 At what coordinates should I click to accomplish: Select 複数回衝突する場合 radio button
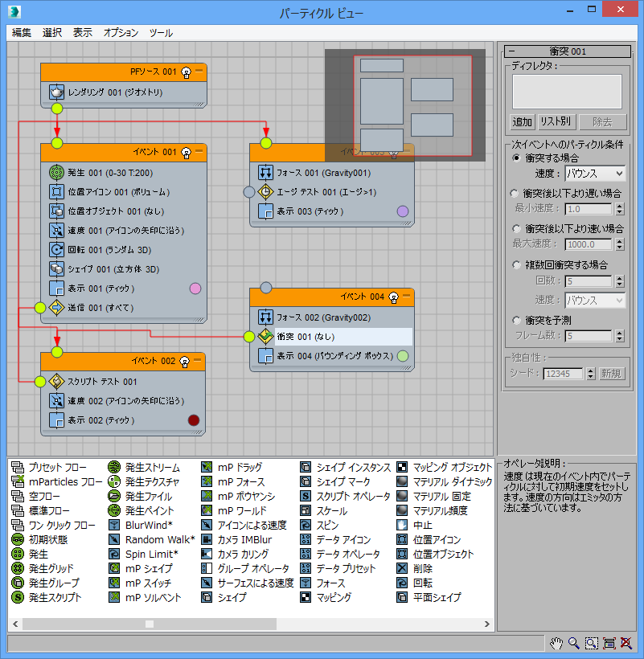pyautogui.click(x=516, y=264)
